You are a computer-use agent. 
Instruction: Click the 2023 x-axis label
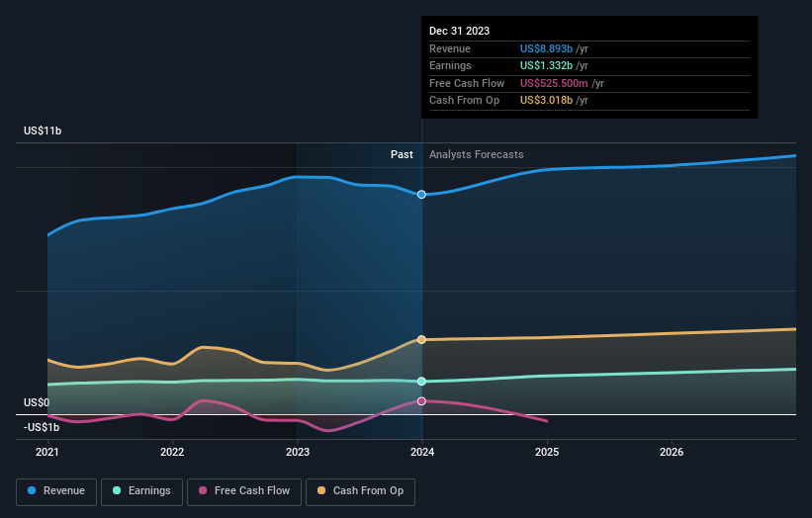coord(298,453)
